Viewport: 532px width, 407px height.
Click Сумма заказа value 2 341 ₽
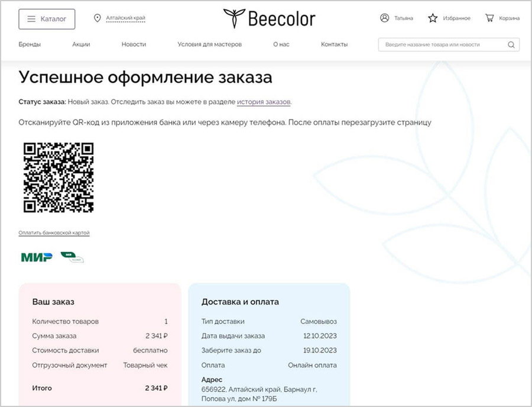pyautogui.click(x=157, y=336)
